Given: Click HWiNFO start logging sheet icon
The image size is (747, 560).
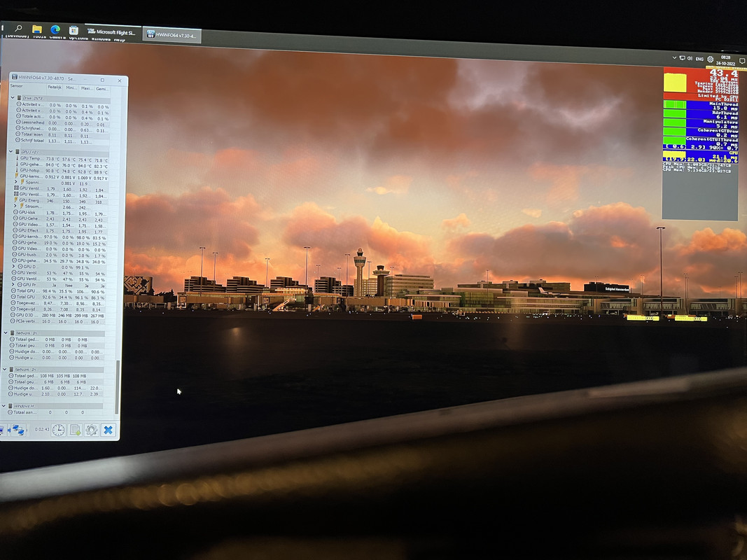Looking at the screenshot, I should [75, 430].
